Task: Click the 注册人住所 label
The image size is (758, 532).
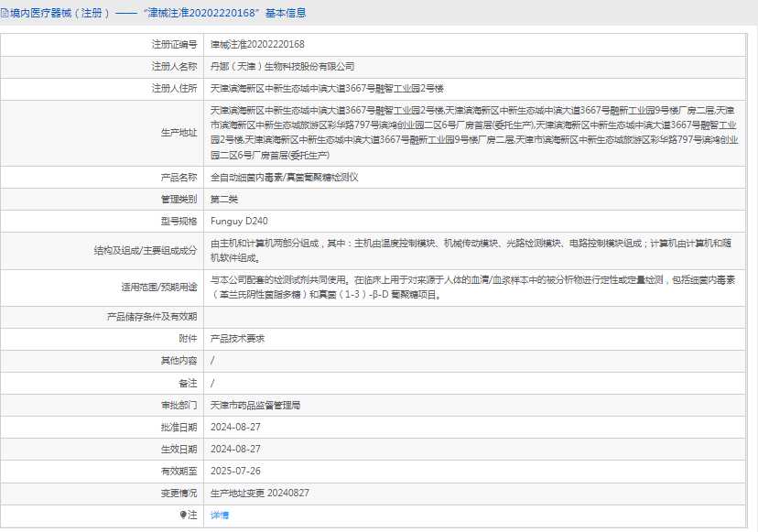Action: click(174, 89)
